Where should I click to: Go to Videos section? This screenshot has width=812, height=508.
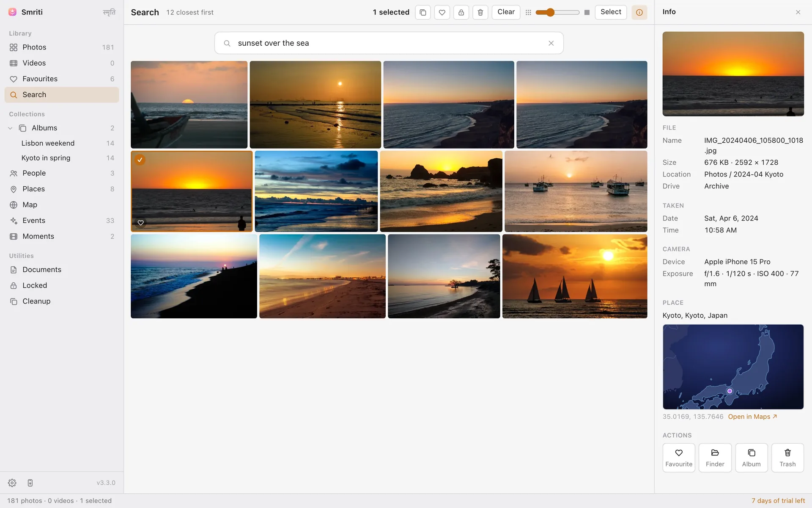pyautogui.click(x=62, y=63)
